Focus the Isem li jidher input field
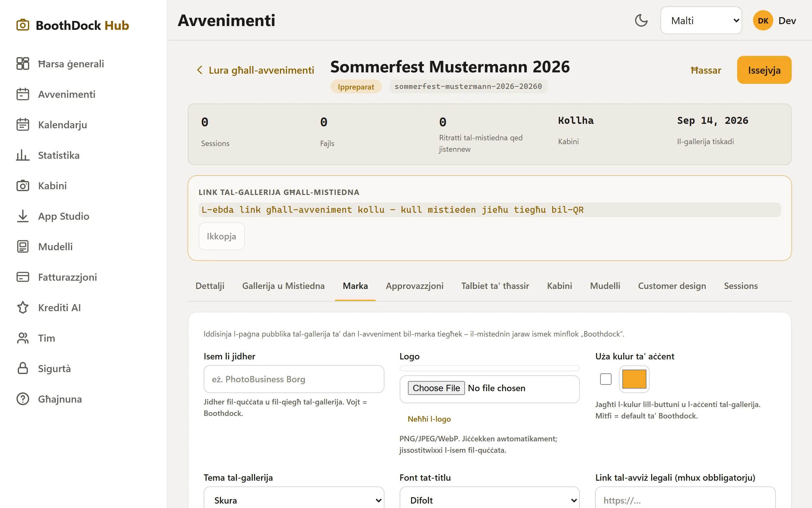812x508 pixels. pyautogui.click(x=294, y=379)
